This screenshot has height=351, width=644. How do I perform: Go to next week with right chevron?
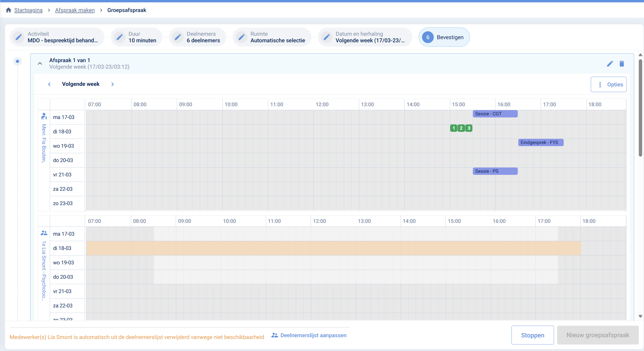point(112,84)
